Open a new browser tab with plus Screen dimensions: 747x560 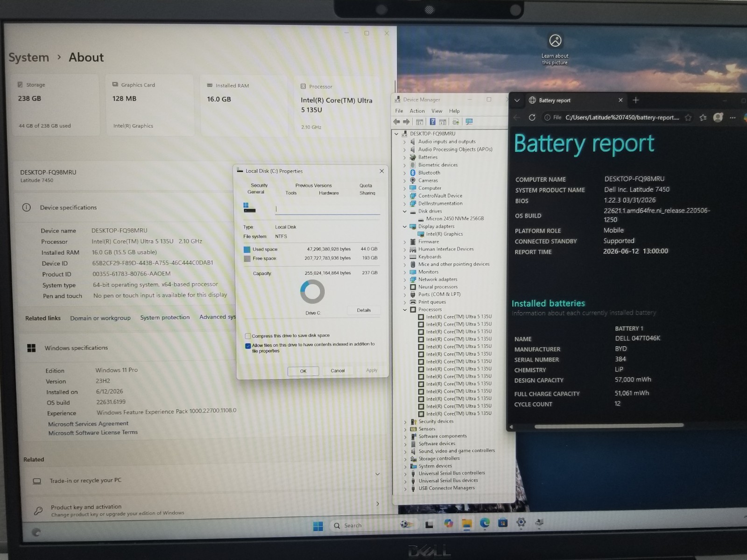pyautogui.click(x=635, y=100)
